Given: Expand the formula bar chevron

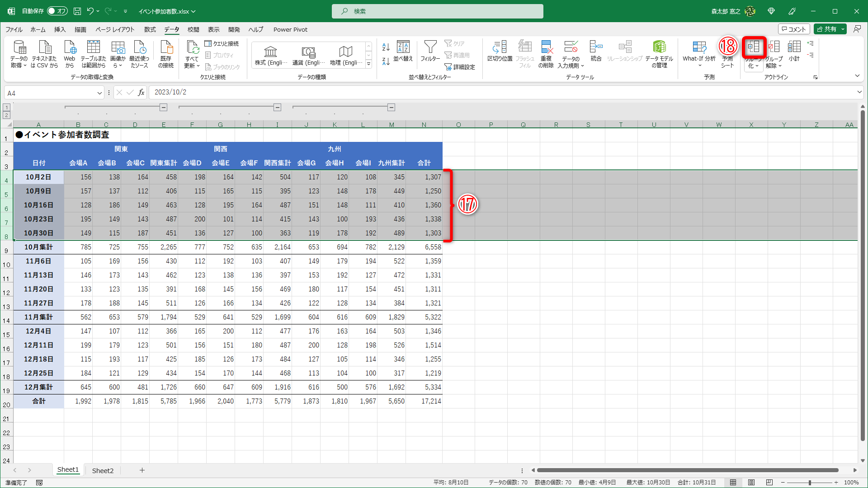Looking at the screenshot, I should pyautogui.click(x=859, y=92).
